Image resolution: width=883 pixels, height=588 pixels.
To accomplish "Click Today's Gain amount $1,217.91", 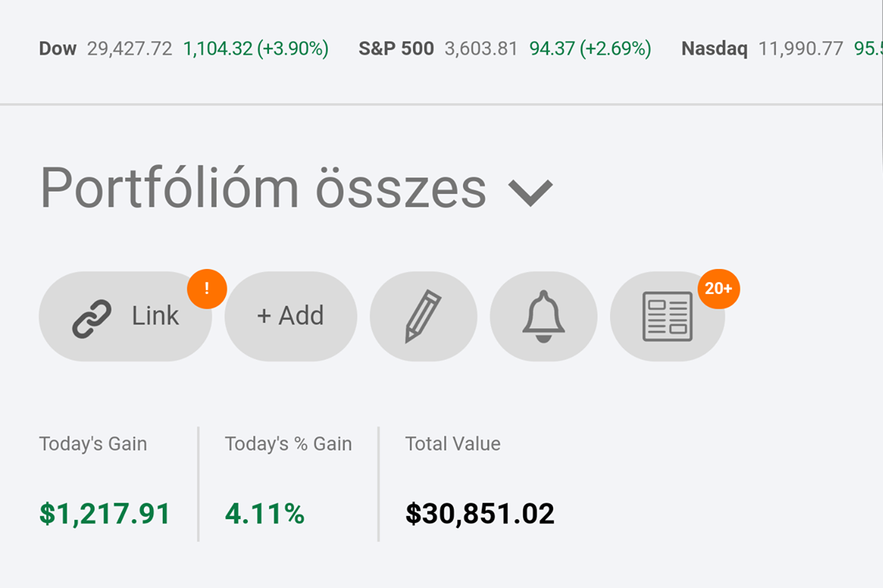I will [105, 514].
